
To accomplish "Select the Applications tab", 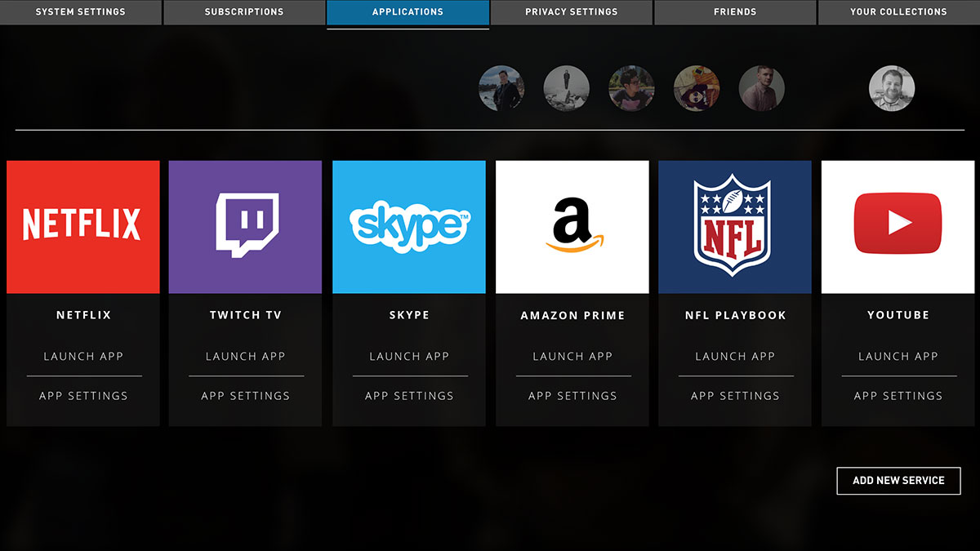I will (x=408, y=12).
